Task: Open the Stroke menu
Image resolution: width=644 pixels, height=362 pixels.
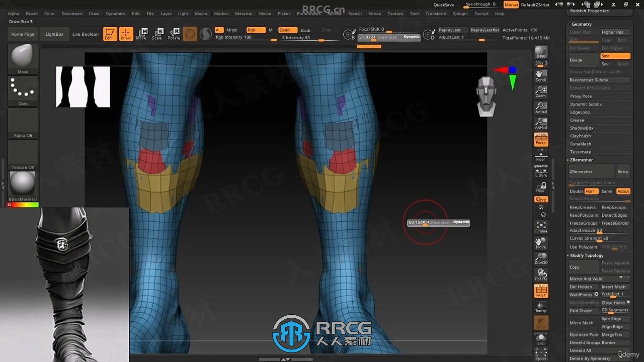Action: point(374,14)
